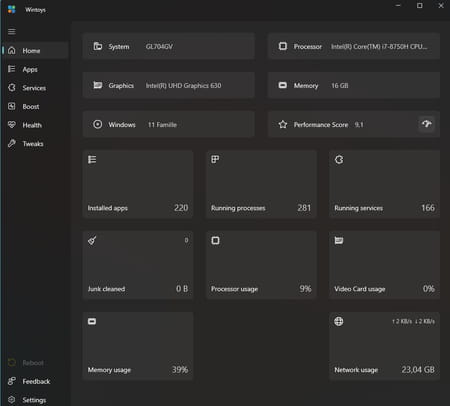This screenshot has width=450, height=406.
Task: Click the Feedback people icon
Action: (12, 381)
